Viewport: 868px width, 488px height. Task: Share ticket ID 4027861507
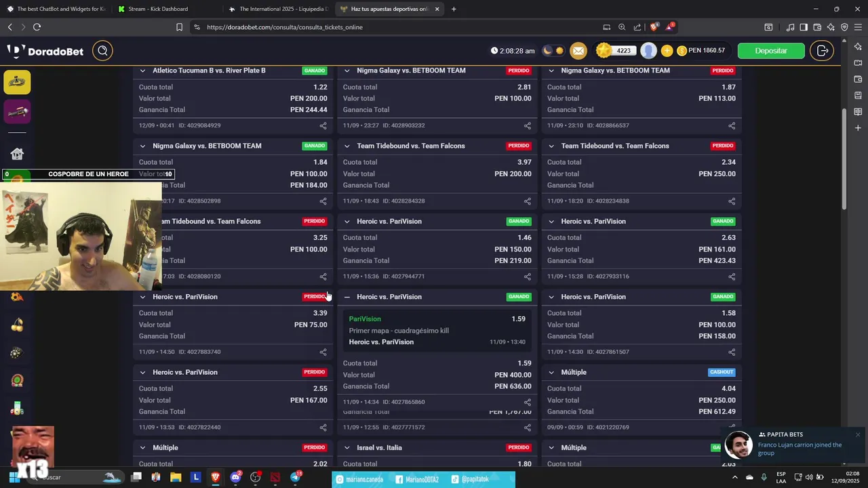coord(732,352)
